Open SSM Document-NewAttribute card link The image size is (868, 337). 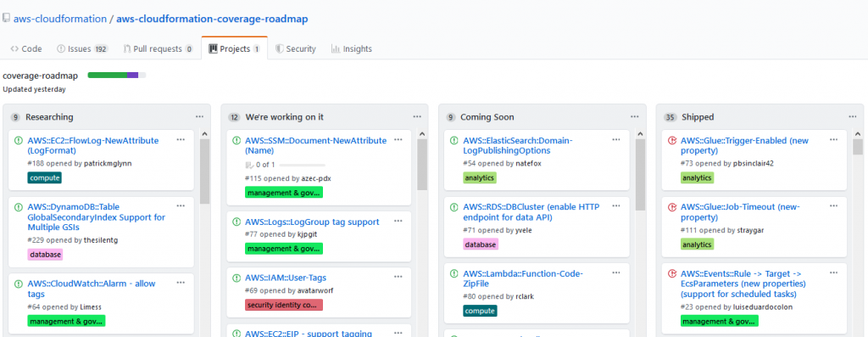pyautogui.click(x=315, y=145)
